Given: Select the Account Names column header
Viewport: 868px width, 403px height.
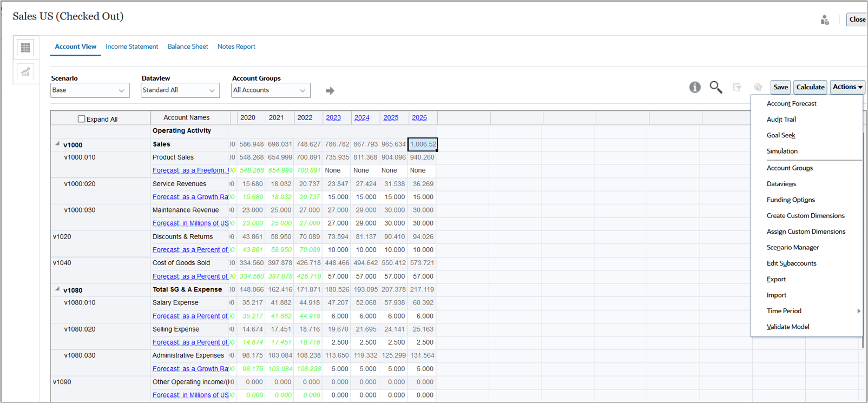Looking at the screenshot, I should (x=190, y=117).
